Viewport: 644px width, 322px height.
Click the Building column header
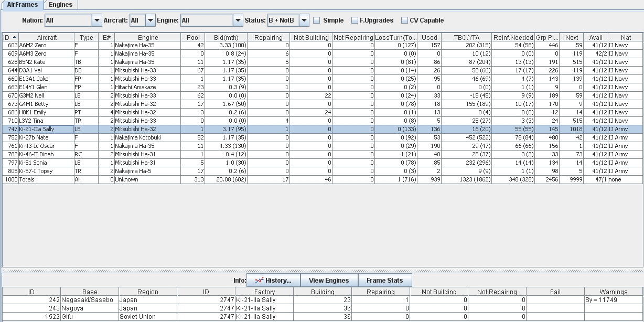point(323,292)
